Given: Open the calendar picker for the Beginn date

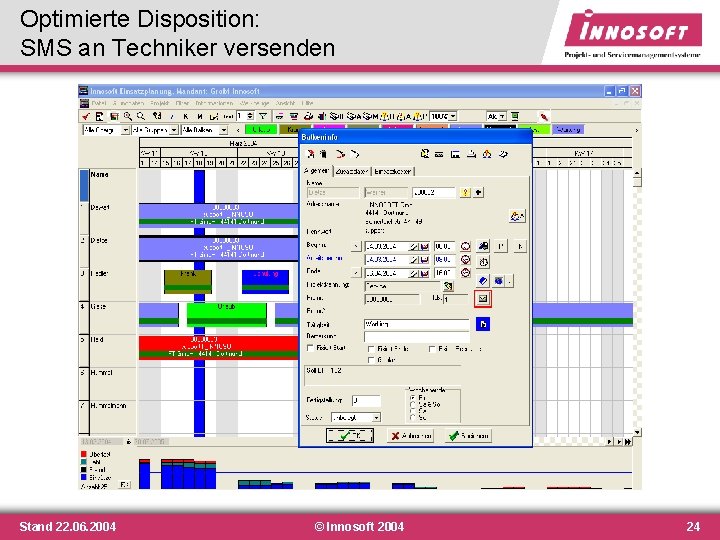Looking at the screenshot, I should point(425,247).
